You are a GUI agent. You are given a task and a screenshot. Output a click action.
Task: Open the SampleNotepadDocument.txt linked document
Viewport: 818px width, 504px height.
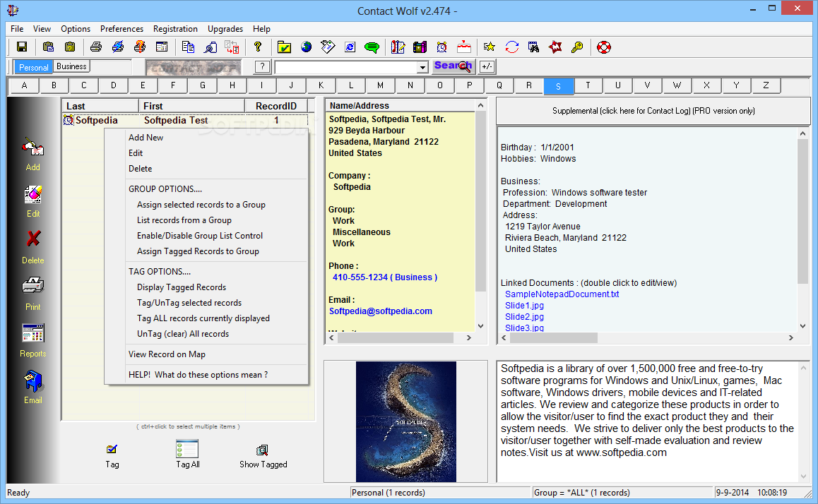(562, 294)
